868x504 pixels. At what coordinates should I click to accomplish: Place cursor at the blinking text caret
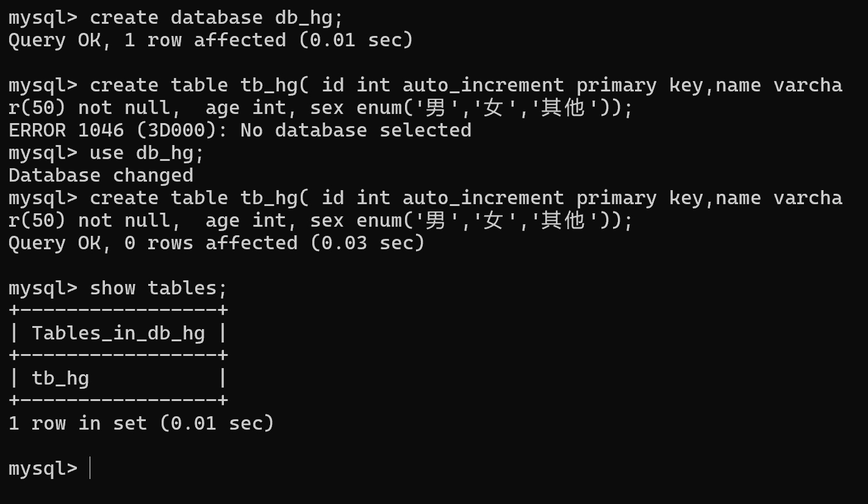tap(90, 468)
